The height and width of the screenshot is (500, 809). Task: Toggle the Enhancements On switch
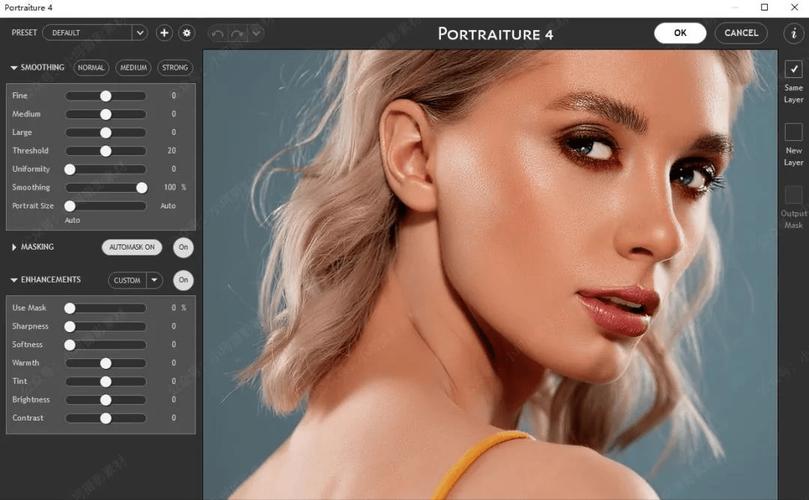(x=183, y=280)
